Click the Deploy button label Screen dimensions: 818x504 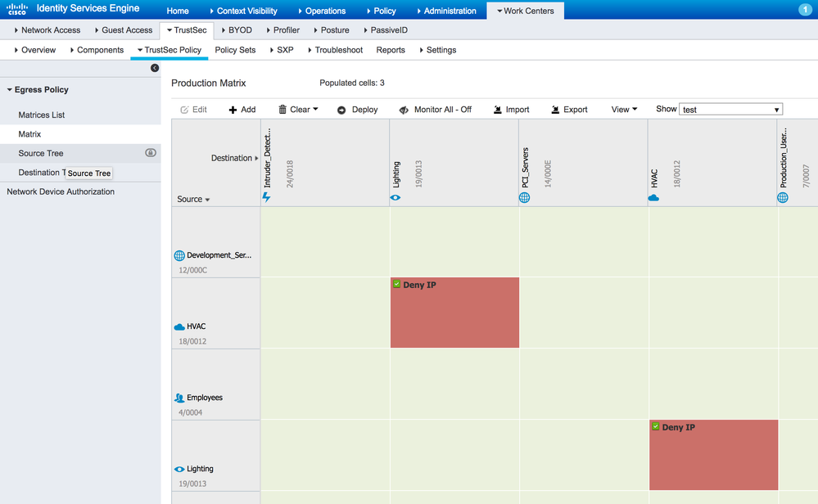point(364,110)
